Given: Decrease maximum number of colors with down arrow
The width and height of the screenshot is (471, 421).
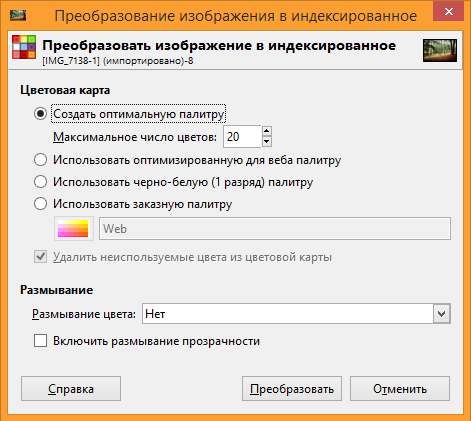Looking at the screenshot, I should [x=266, y=142].
